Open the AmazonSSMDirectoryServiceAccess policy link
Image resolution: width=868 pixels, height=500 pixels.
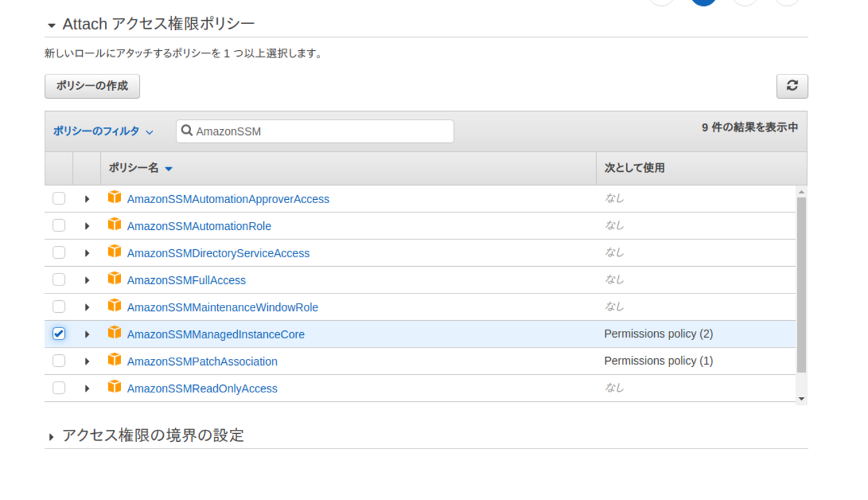click(219, 253)
